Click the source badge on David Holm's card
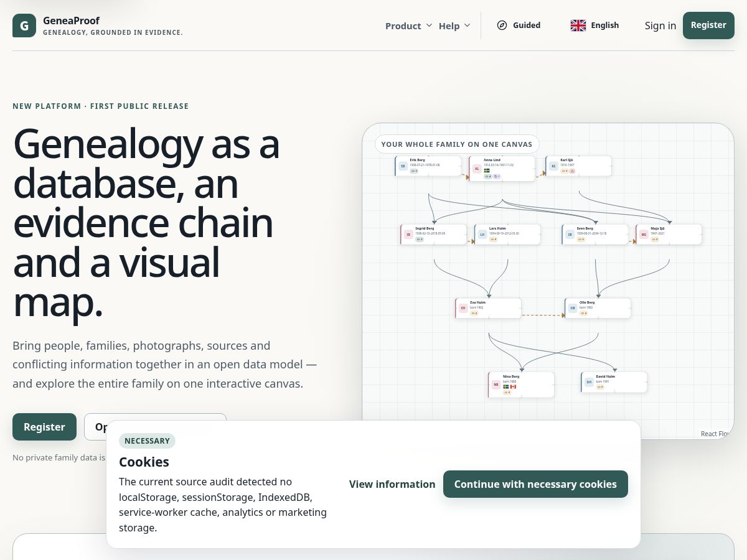The image size is (747, 560). point(600,386)
